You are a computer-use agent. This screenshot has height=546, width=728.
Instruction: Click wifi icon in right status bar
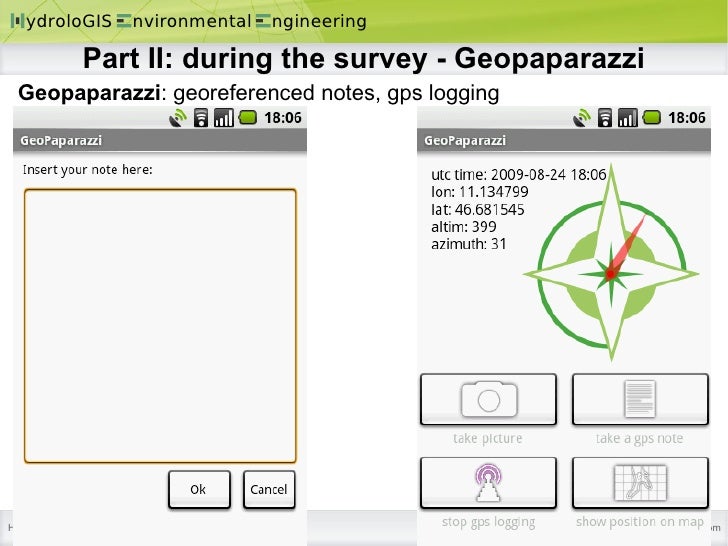tap(604, 117)
